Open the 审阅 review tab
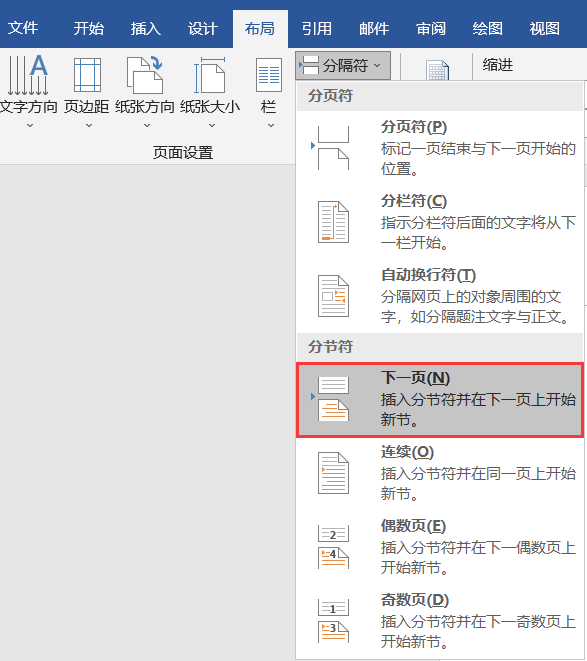Image resolution: width=587 pixels, height=661 pixels. [x=431, y=28]
